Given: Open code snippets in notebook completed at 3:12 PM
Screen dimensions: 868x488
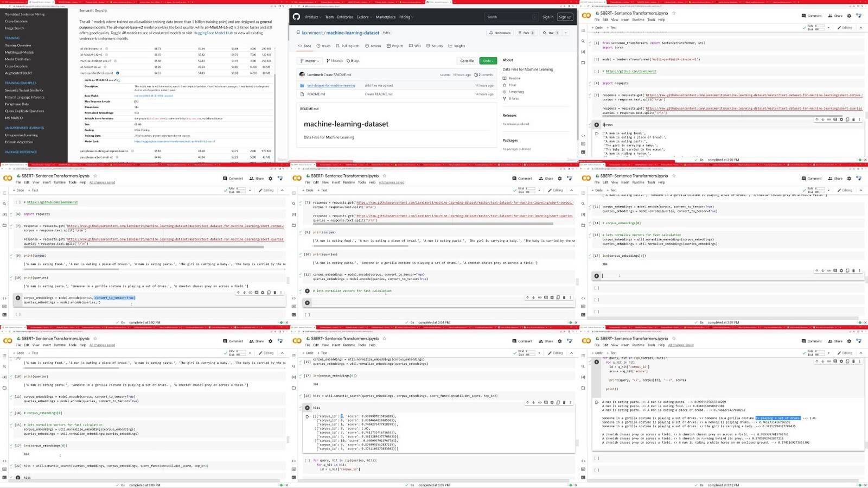Looking at the screenshot, I should tap(583, 461).
